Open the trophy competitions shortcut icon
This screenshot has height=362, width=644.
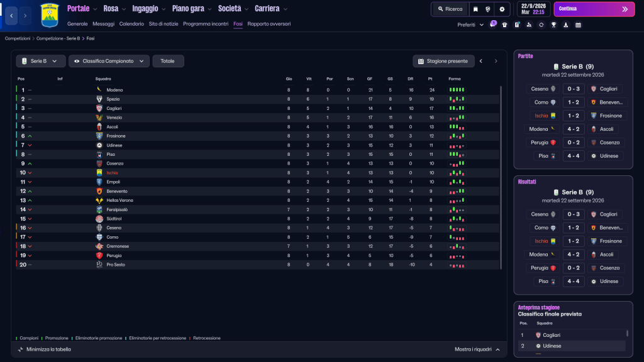[x=553, y=25]
